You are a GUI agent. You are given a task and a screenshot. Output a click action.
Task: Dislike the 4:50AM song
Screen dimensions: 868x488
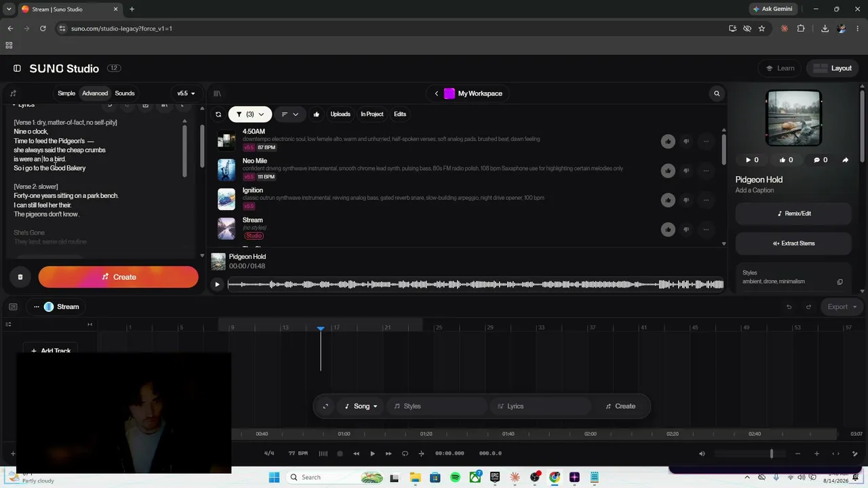point(686,141)
